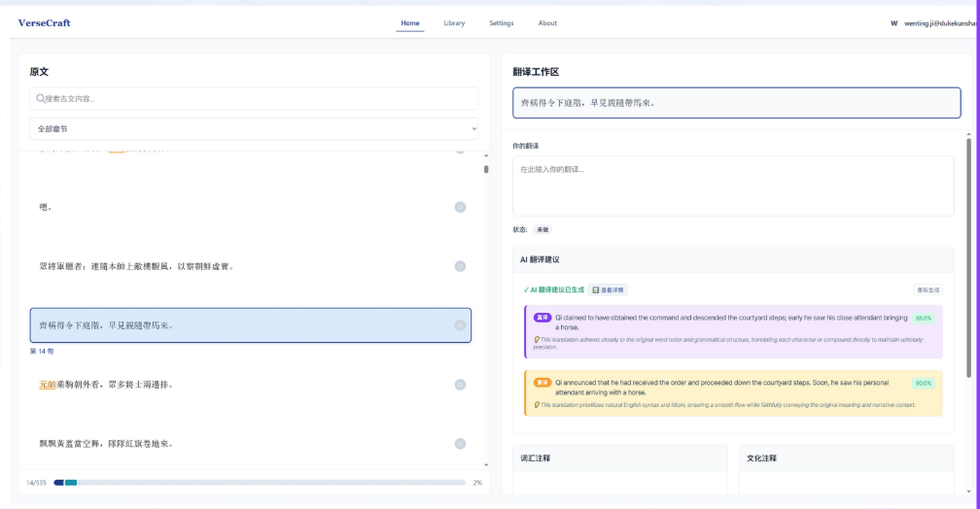Open the 全部章节 chapter dropdown
980x509 pixels.
254,128
